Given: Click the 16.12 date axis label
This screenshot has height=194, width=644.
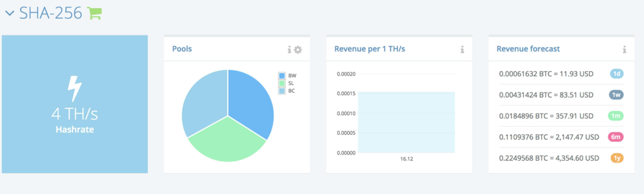Looking at the screenshot, I should coord(407,159).
